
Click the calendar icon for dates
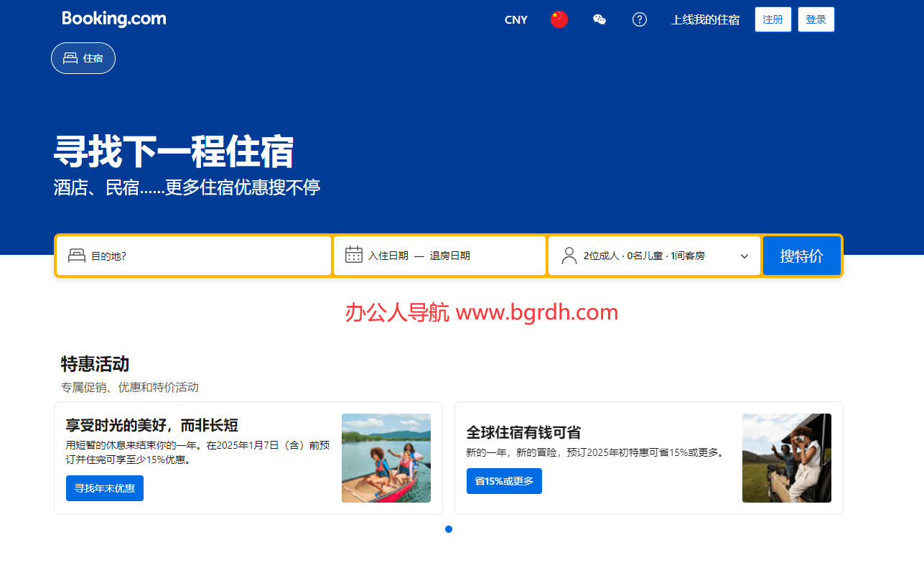354,255
